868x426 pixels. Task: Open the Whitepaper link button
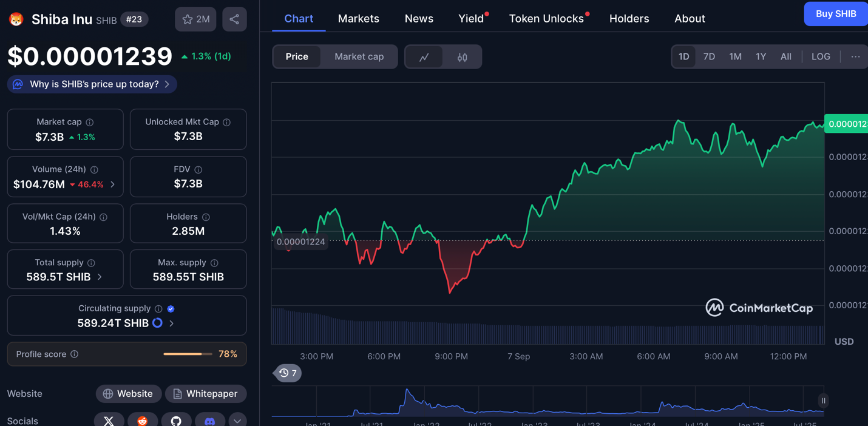(x=206, y=394)
